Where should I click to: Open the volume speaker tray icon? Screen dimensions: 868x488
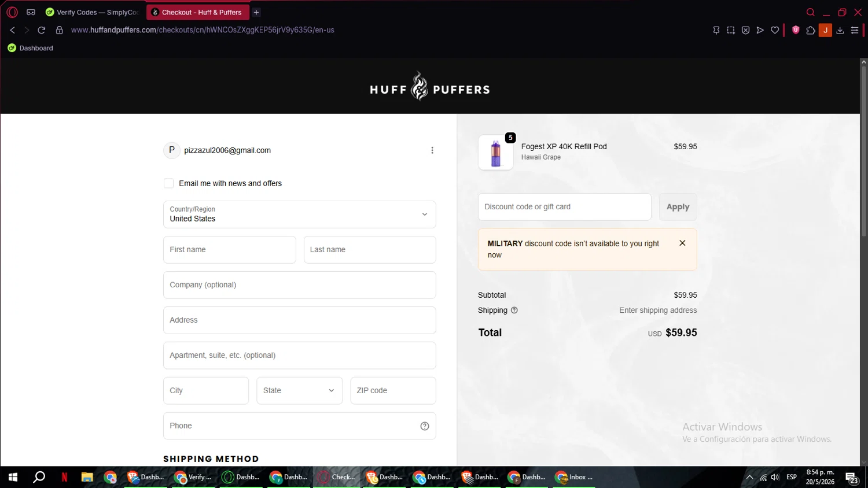(775, 478)
